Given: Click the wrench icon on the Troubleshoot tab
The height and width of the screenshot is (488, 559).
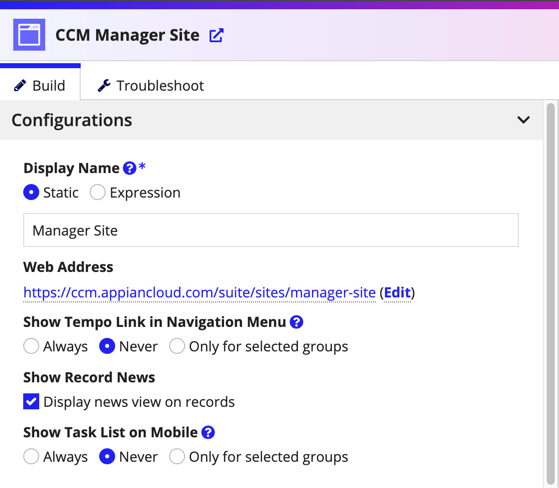Looking at the screenshot, I should click(104, 86).
